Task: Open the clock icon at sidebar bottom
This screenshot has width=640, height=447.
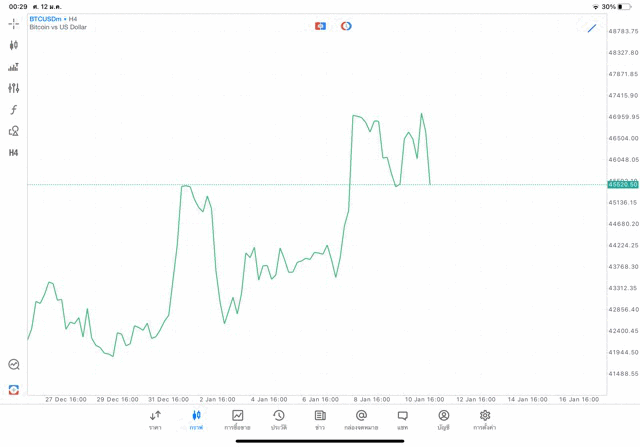Action: coord(14,365)
